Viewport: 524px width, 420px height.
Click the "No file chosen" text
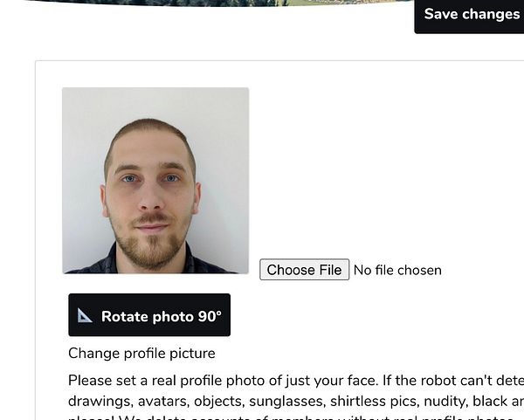[x=397, y=271]
